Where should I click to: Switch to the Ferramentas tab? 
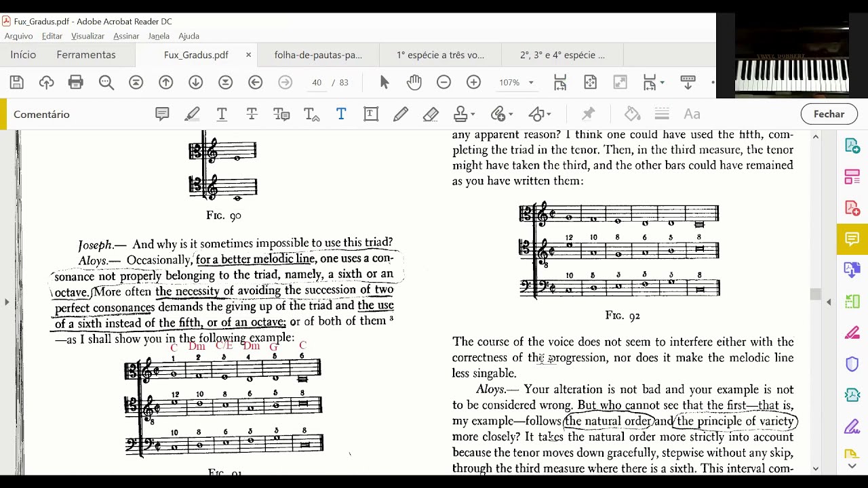point(86,55)
